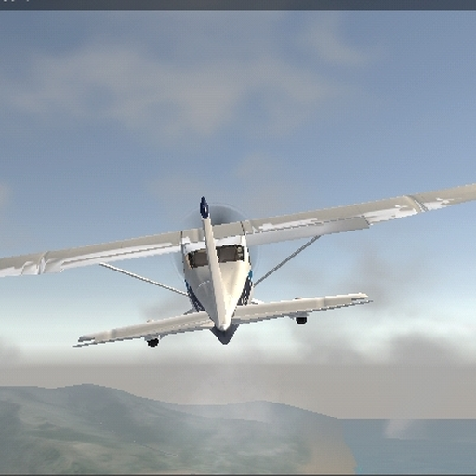Click the green hillside terrain below

pos(124,434)
